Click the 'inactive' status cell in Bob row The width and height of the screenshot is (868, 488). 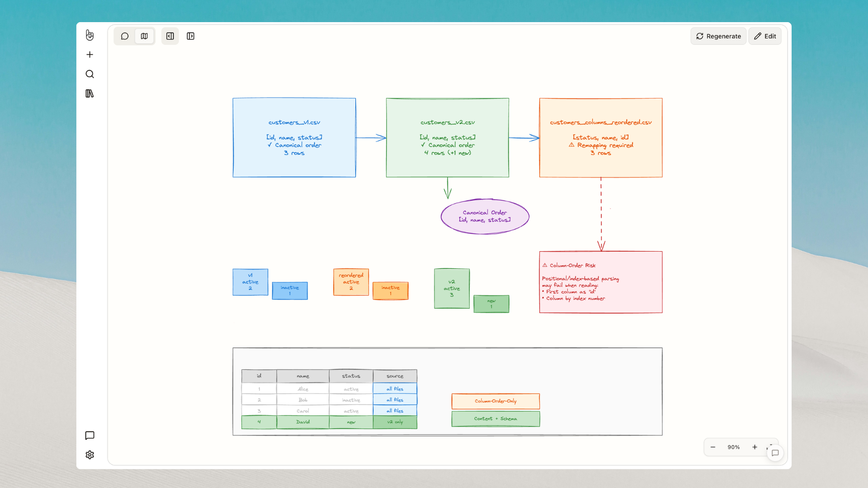(x=351, y=400)
